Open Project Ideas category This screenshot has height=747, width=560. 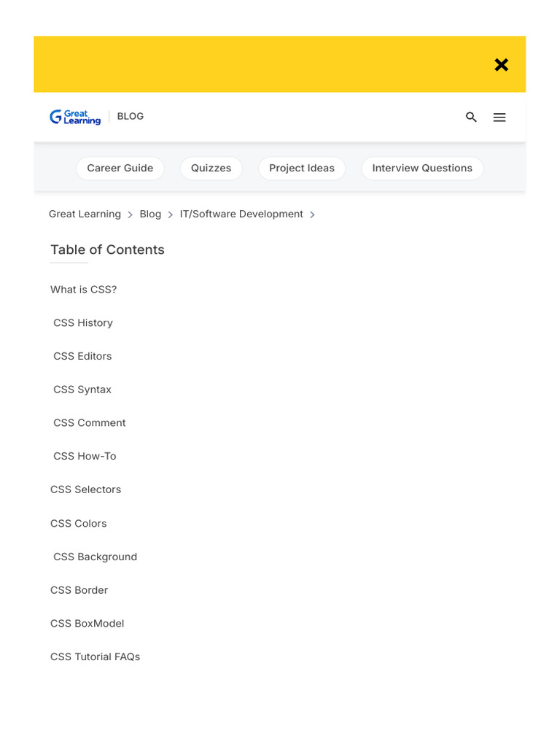coord(302,169)
